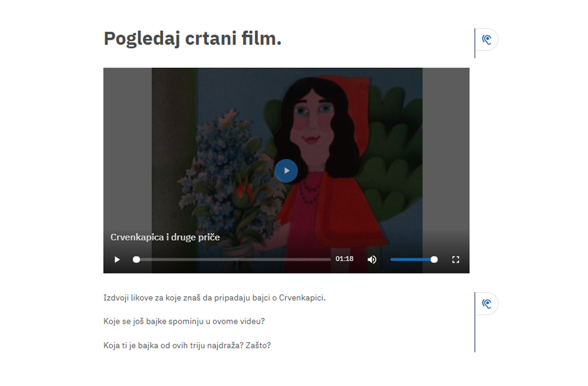Mute the video with the speaker icon
This screenshot has height=386, width=588.
[x=372, y=260]
